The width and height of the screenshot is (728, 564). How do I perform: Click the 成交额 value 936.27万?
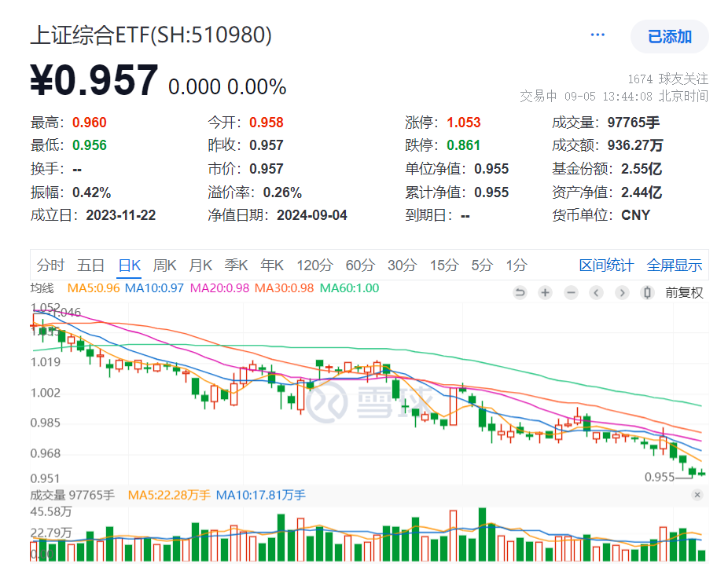tap(634, 145)
